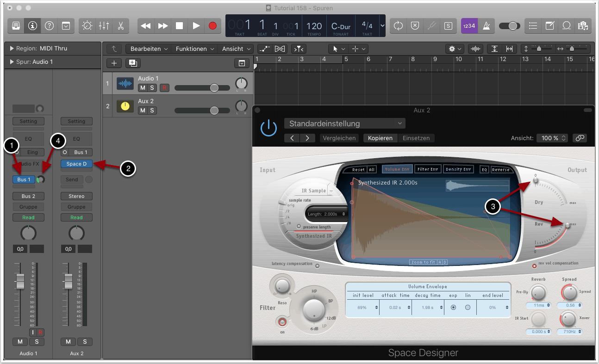Open the Ansicht 100% zoom dropdown
This screenshot has height=364, width=599.
click(x=552, y=138)
